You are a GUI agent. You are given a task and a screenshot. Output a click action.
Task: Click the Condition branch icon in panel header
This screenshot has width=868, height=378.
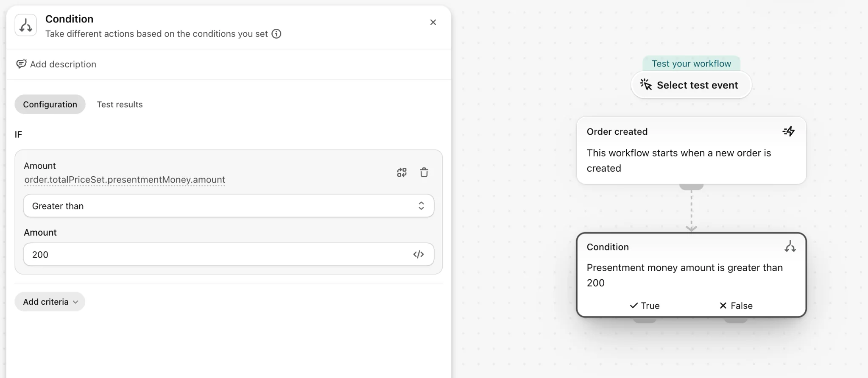click(26, 25)
